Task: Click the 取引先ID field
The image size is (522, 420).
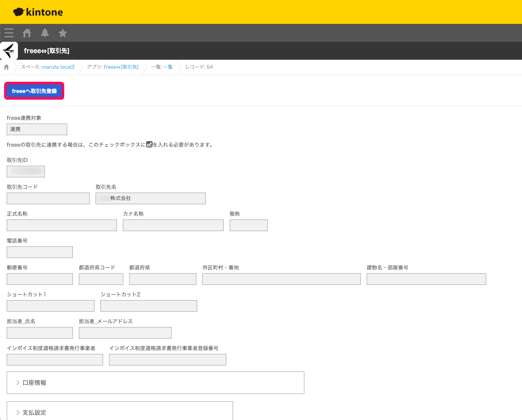Action: click(x=26, y=171)
